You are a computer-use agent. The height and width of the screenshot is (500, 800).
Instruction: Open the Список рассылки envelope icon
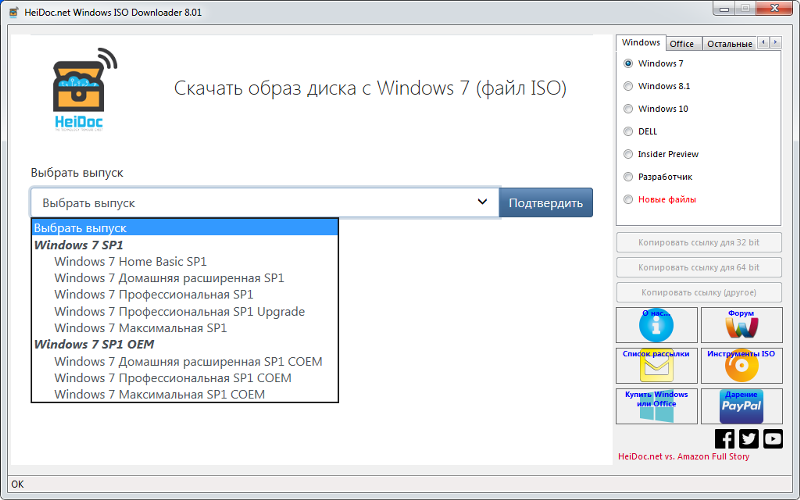click(x=656, y=366)
